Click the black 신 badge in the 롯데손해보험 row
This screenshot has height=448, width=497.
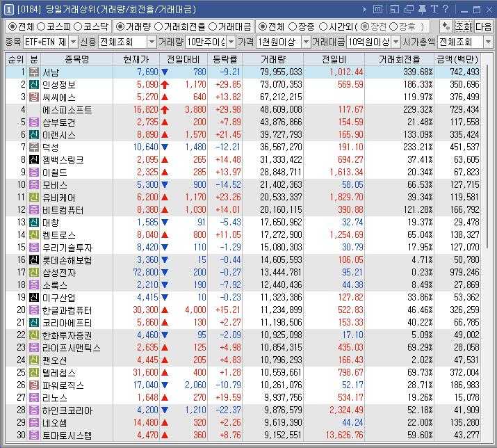click(34, 260)
